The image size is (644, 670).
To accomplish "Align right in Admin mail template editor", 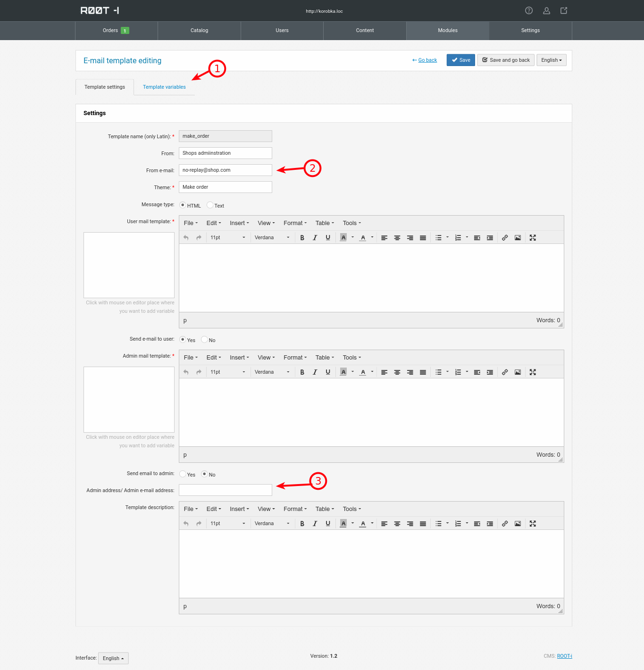I will [410, 372].
